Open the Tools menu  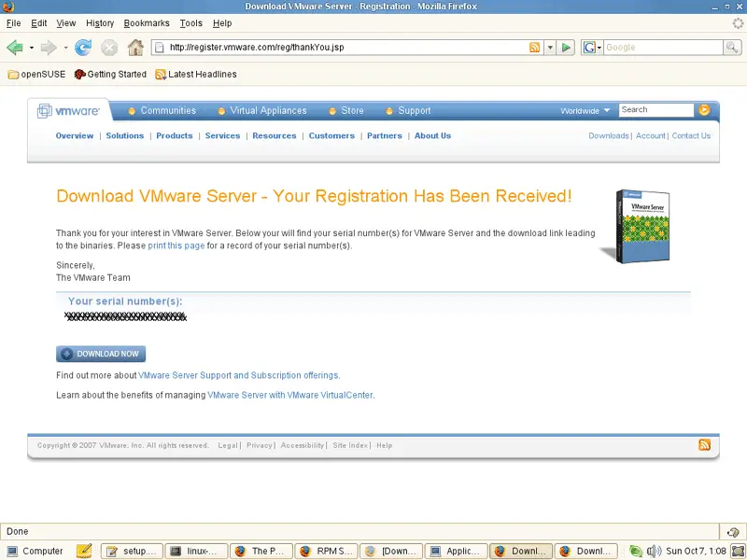click(x=191, y=22)
